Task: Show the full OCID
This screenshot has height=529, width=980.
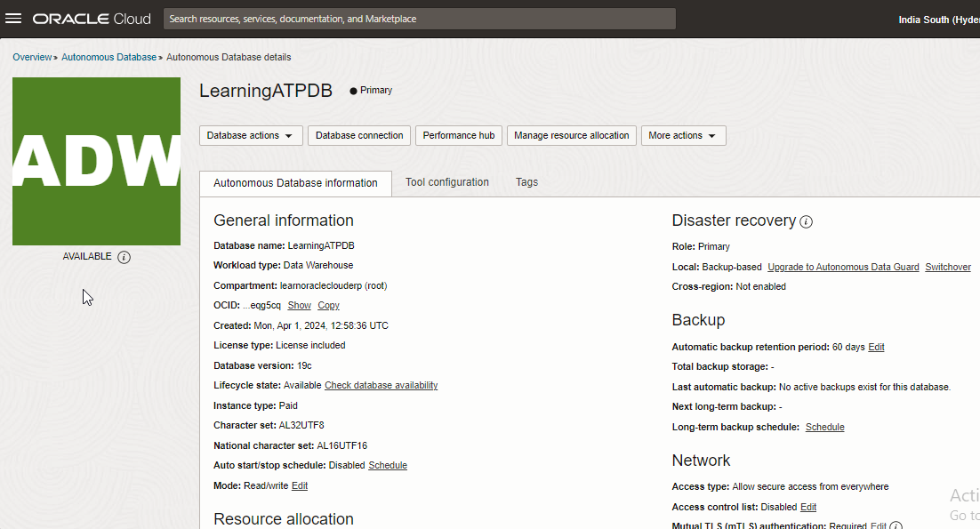Action: [300, 306]
